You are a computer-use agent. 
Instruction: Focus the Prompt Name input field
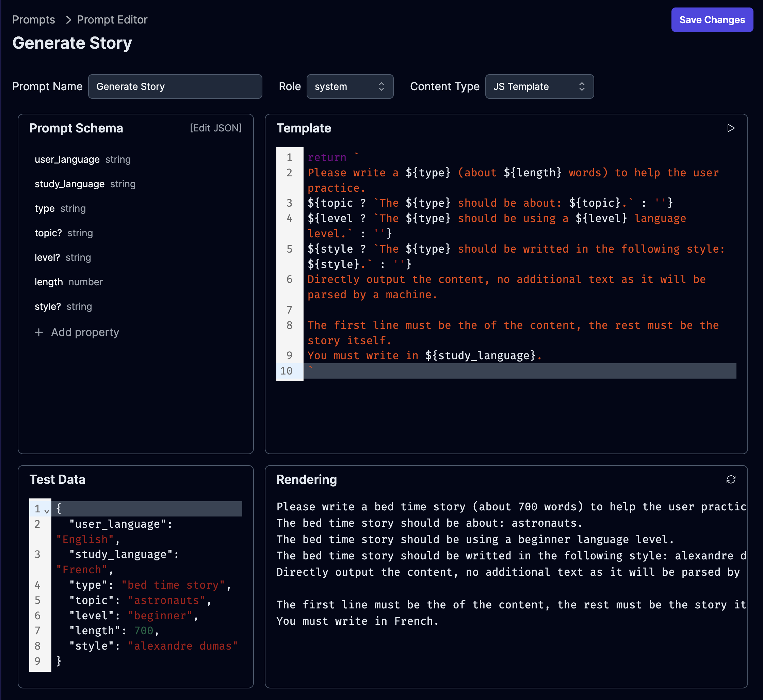[175, 87]
